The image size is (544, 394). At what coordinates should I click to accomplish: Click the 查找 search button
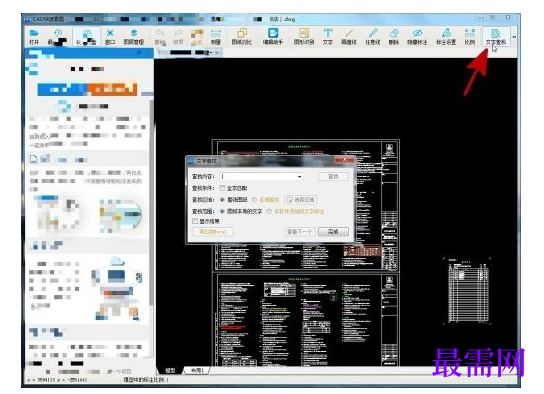pyautogui.click(x=333, y=177)
